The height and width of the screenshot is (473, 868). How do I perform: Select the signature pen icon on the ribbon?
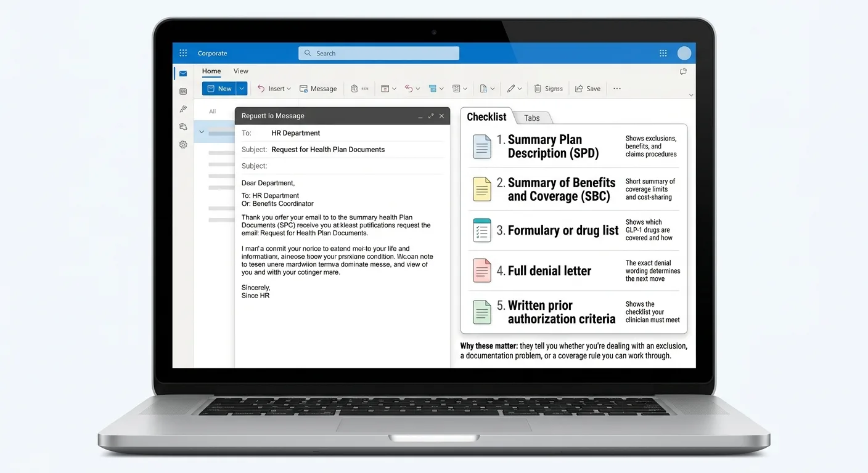[512, 88]
